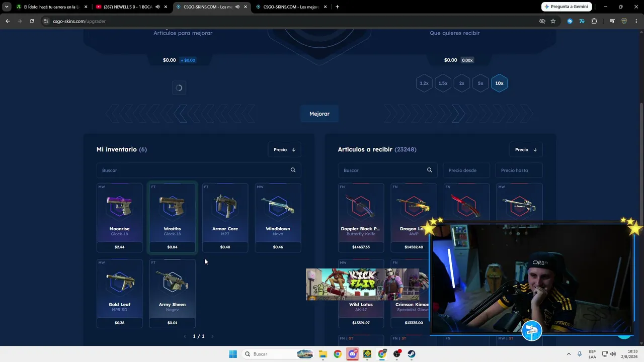This screenshot has width=644, height=362.
Task: Click the taskbar Buscar search box
Action: tap(277, 354)
